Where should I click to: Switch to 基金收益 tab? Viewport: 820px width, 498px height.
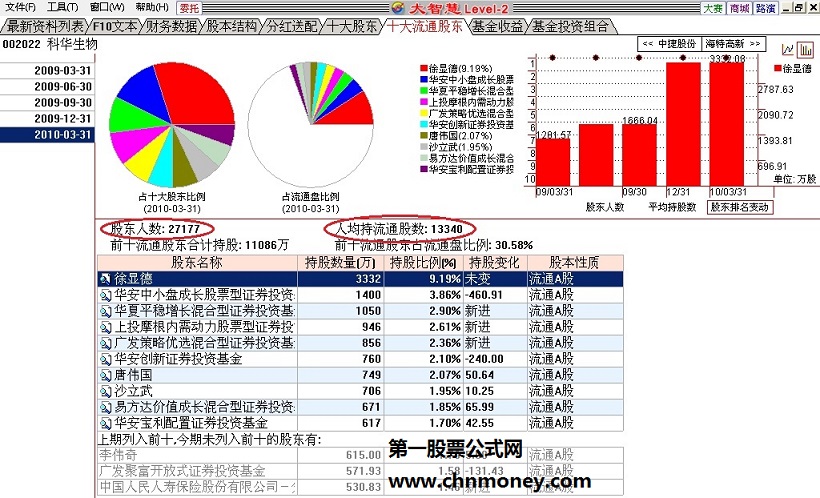(x=497, y=26)
